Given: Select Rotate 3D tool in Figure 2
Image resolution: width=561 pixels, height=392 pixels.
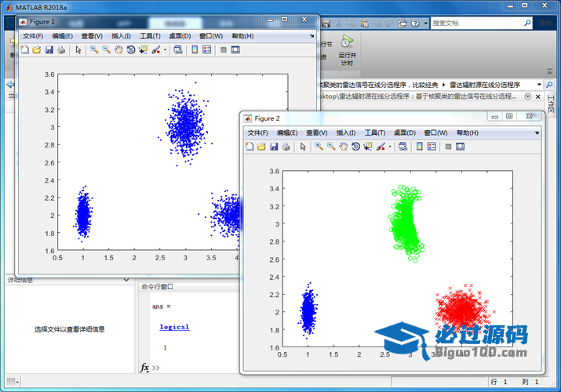Looking at the screenshot, I should click(355, 147).
